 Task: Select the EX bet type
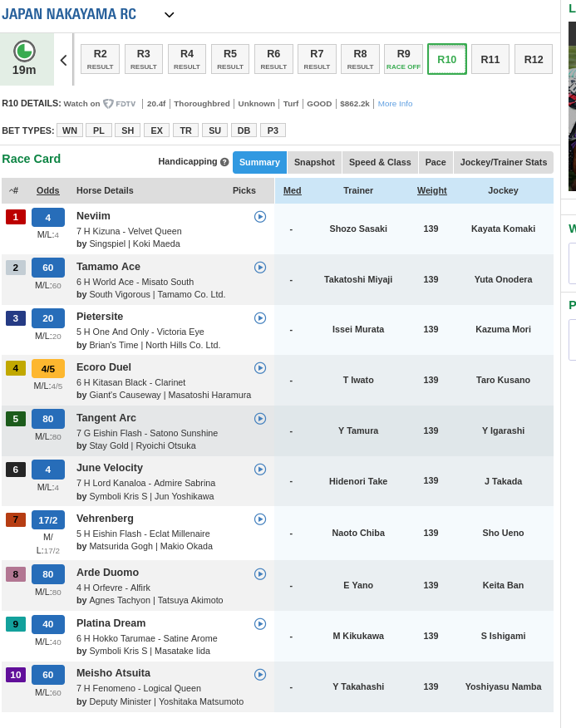pyautogui.click(x=156, y=130)
